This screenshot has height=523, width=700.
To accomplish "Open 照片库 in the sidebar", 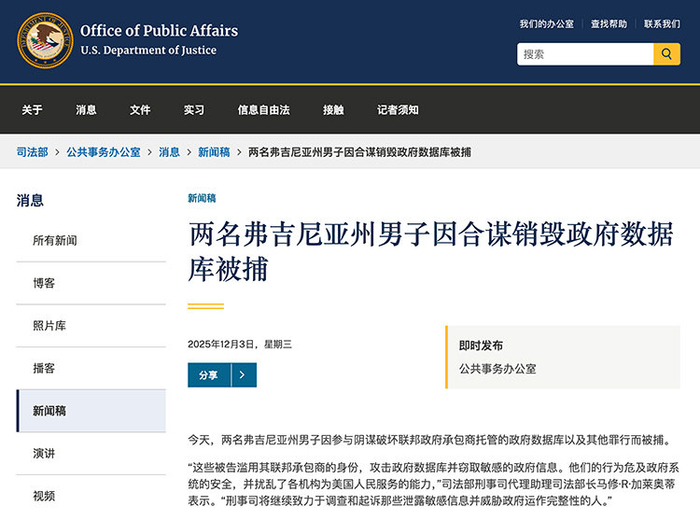I will pyautogui.click(x=49, y=326).
